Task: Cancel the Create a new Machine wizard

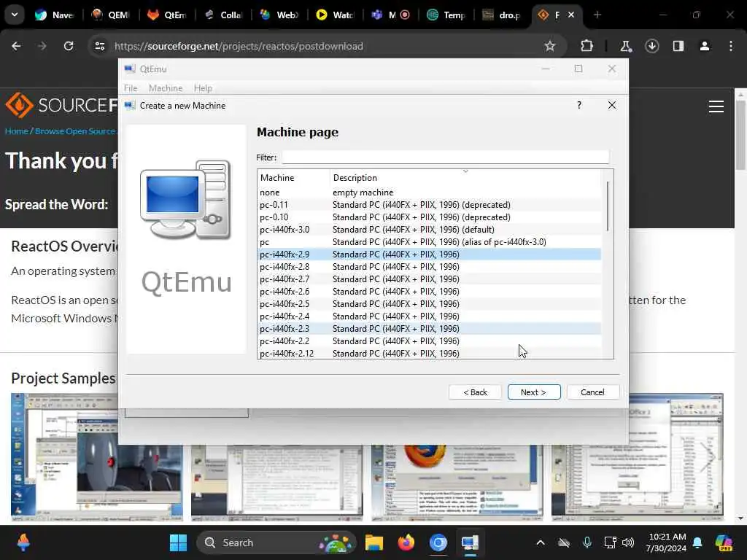Action: pos(592,392)
